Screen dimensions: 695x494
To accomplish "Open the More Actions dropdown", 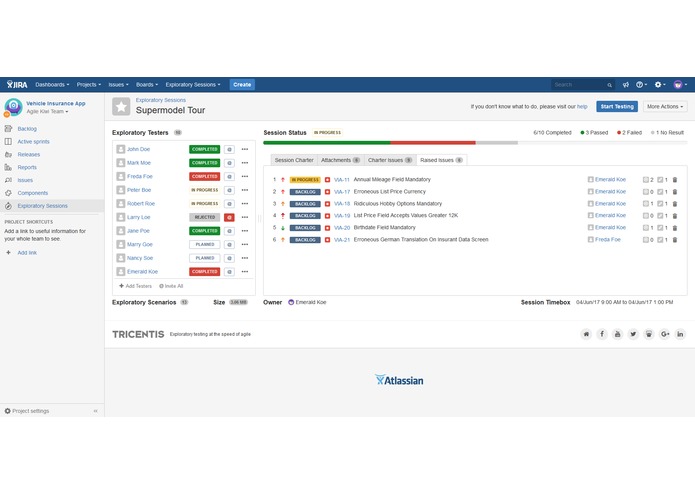I will (665, 107).
